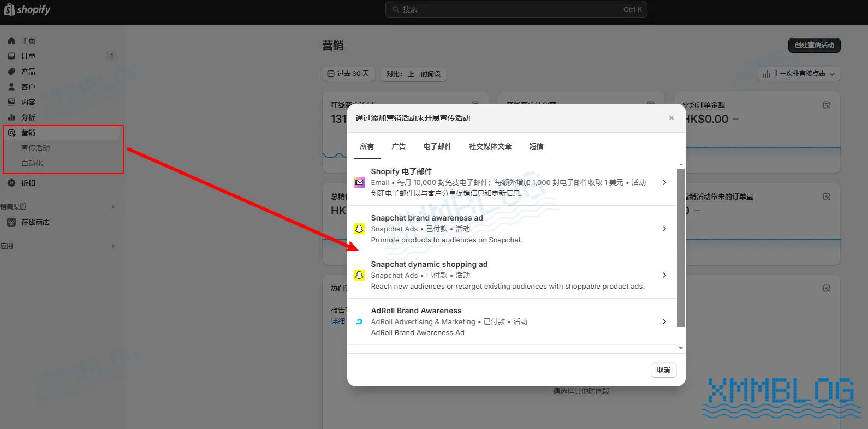
Task: Click orders count badge 1
Action: pyautogui.click(x=111, y=56)
